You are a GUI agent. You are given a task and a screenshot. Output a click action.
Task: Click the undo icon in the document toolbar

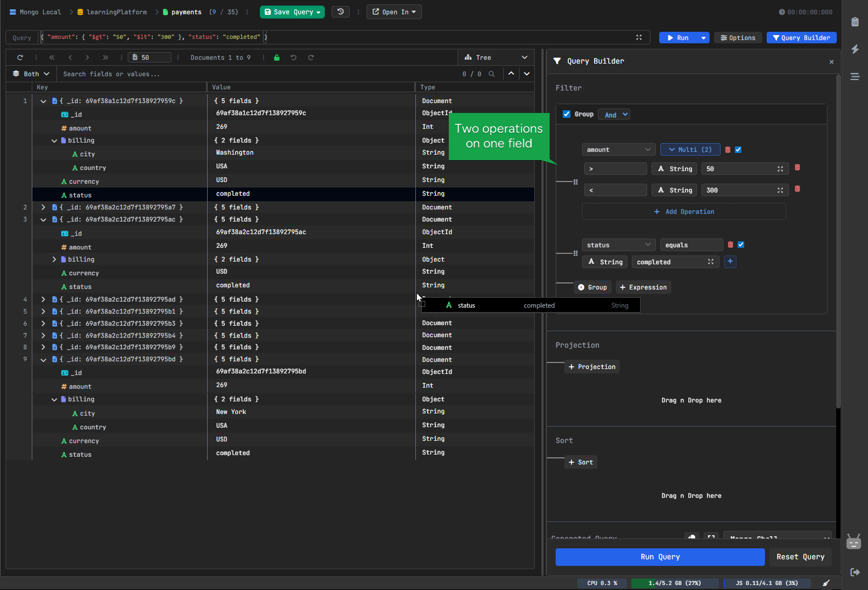click(x=294, y=58)
